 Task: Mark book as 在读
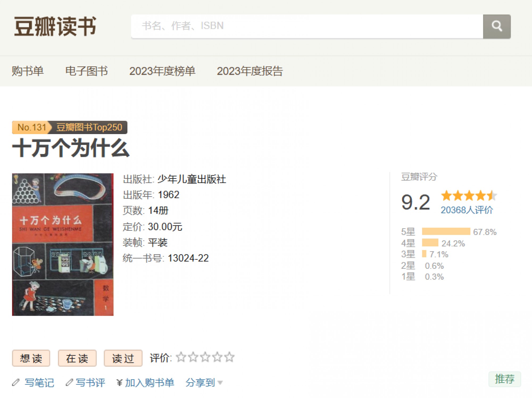(77, 358)
